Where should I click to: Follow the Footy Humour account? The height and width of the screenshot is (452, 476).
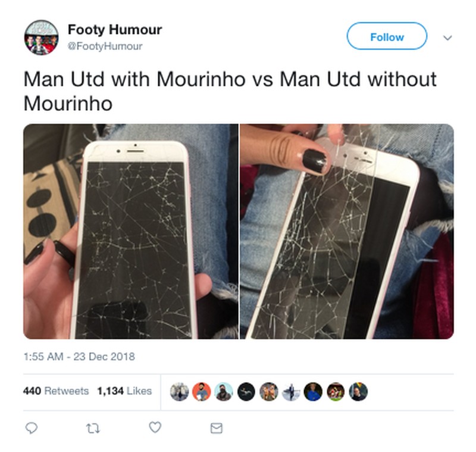387,36
